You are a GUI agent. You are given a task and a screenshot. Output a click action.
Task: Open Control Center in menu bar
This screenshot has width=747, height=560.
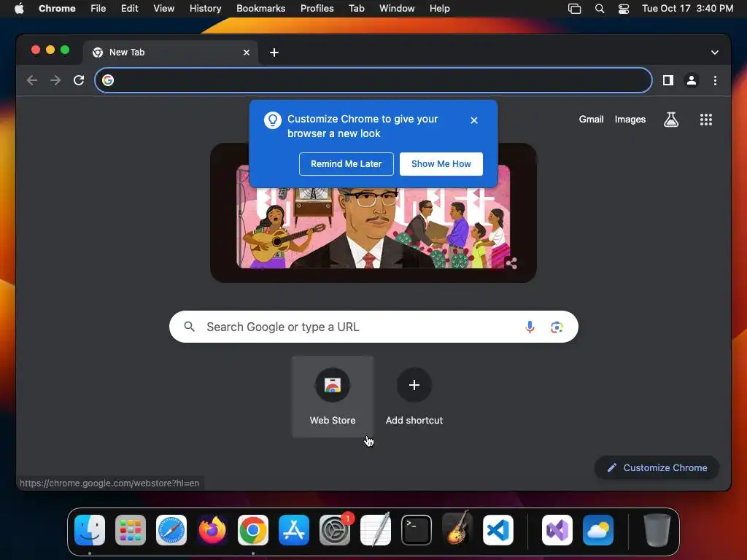(x=624, y=9)
